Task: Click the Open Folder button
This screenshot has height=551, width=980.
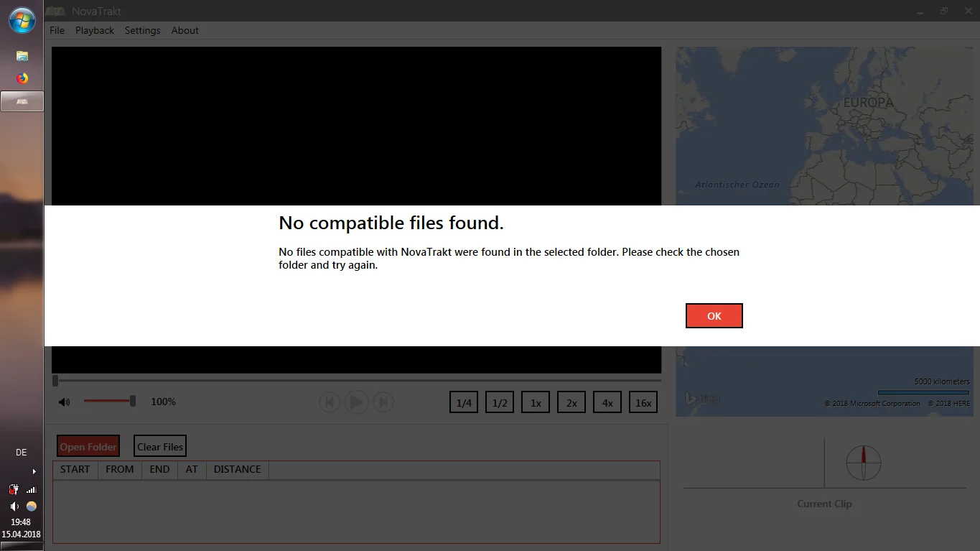Action: [88, 447]
